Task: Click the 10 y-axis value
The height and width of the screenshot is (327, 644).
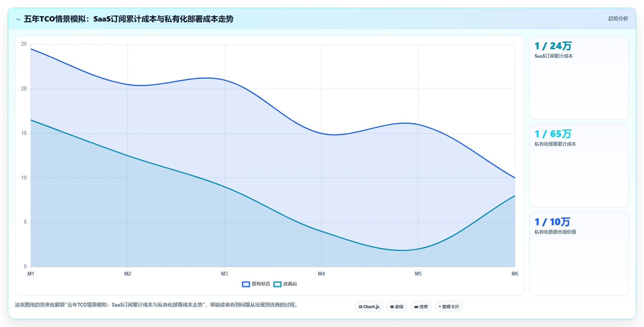Action: (24, 178)
